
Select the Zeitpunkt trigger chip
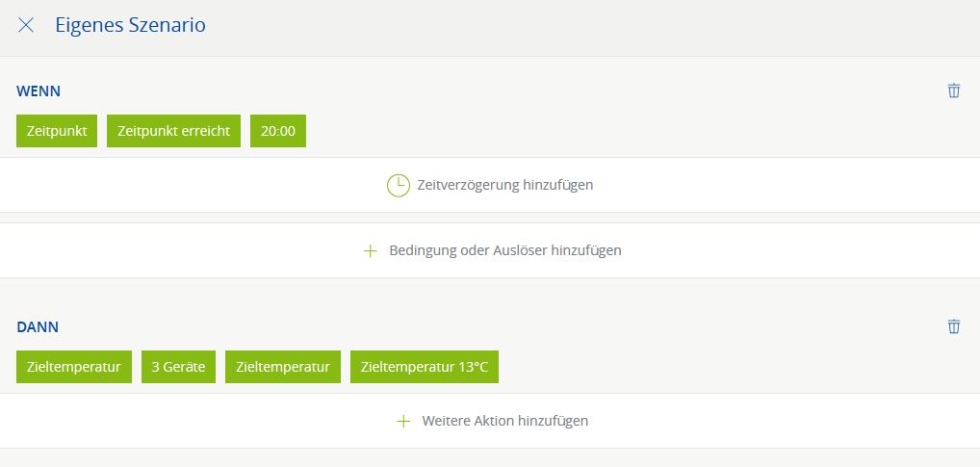pyautogui.click(x=57, y=131)
